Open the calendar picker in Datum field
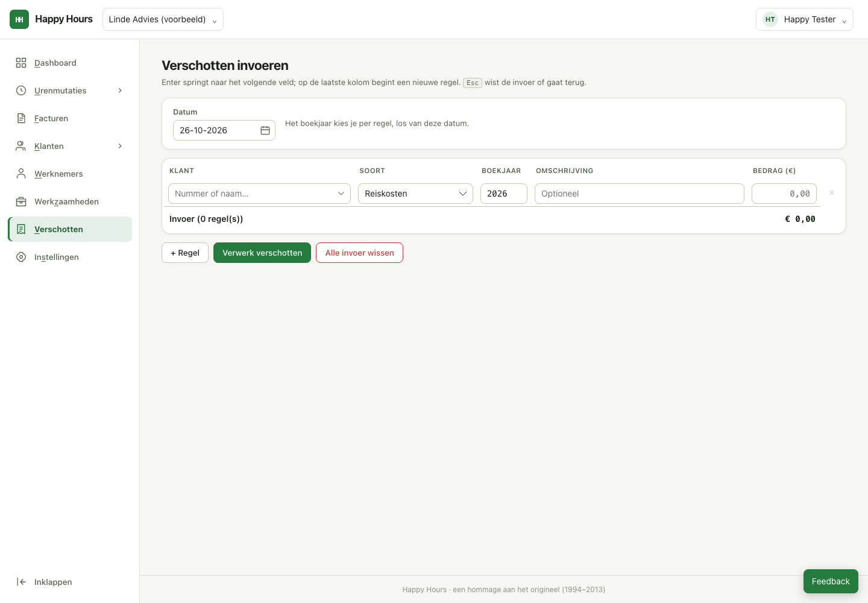The width and height of the screenshot is (868, 603). [265, 130]
